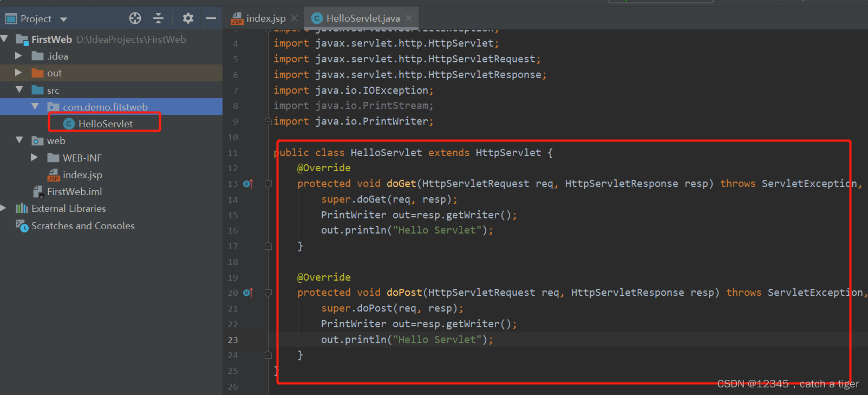Select the FirstWeb.iml file
Image resolution: width=868 pixels, height=395 pixels.
click(74, 192)
